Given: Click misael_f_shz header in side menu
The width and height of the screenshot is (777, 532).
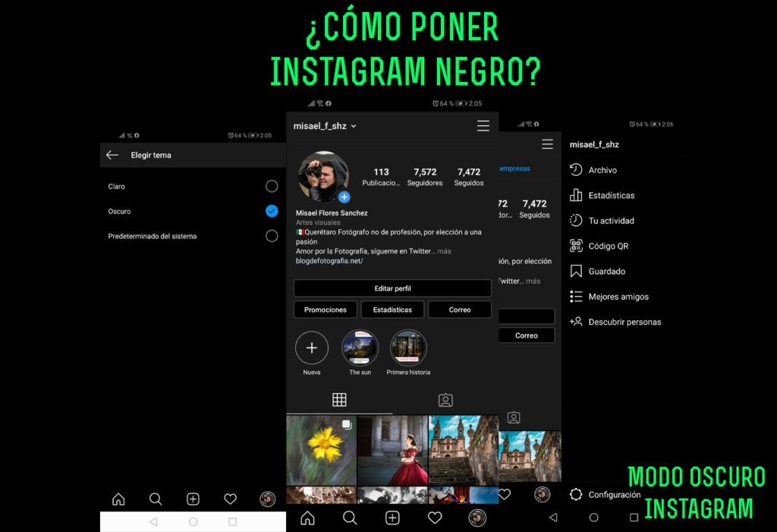Looking at the screenshot, I should [x=594, y=145].
